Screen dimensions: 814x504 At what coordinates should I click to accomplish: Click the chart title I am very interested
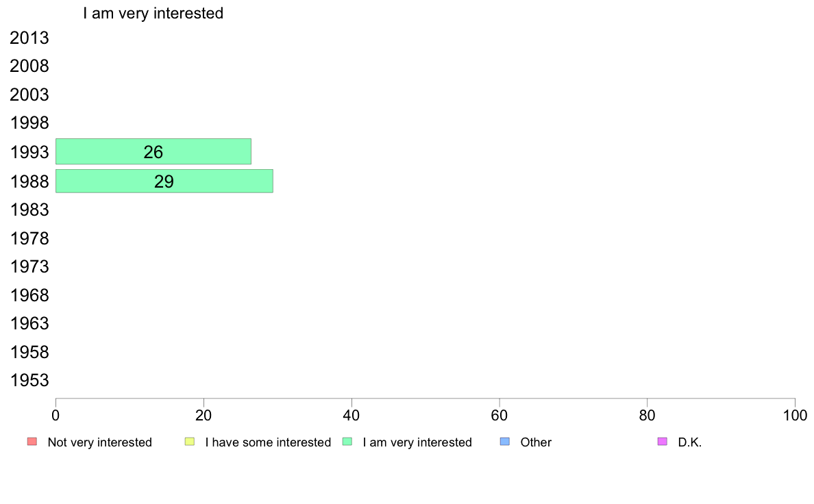pos(153,13)
